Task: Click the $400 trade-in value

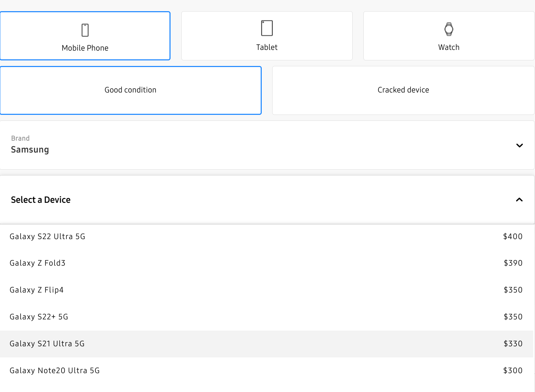Action: 513,237
